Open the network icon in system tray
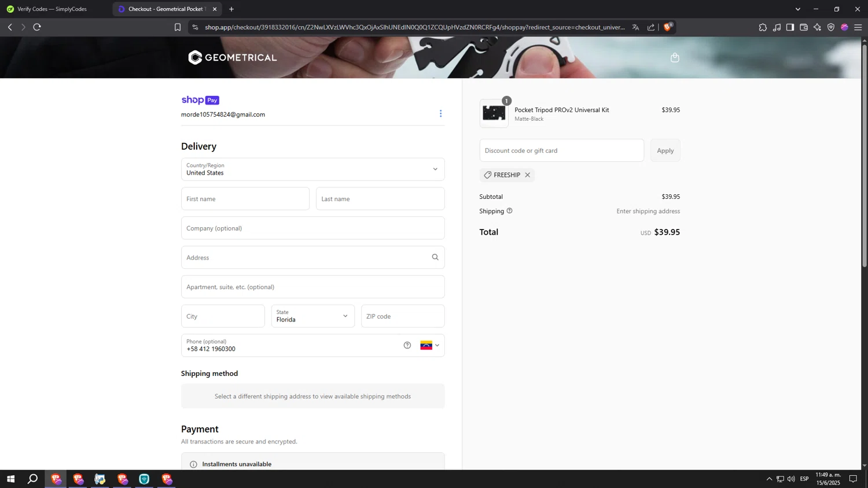 780,479
